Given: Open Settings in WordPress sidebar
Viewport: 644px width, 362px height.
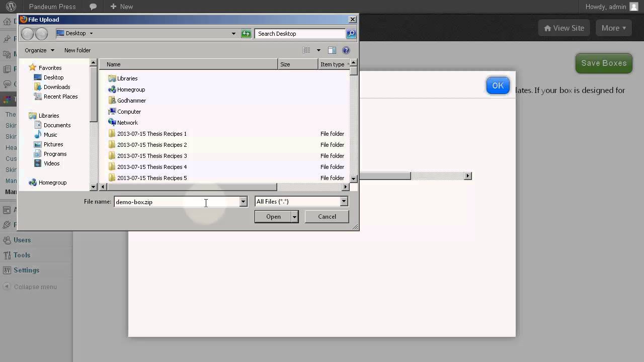Looking at the screenshot, I should [x=27, y=270].
